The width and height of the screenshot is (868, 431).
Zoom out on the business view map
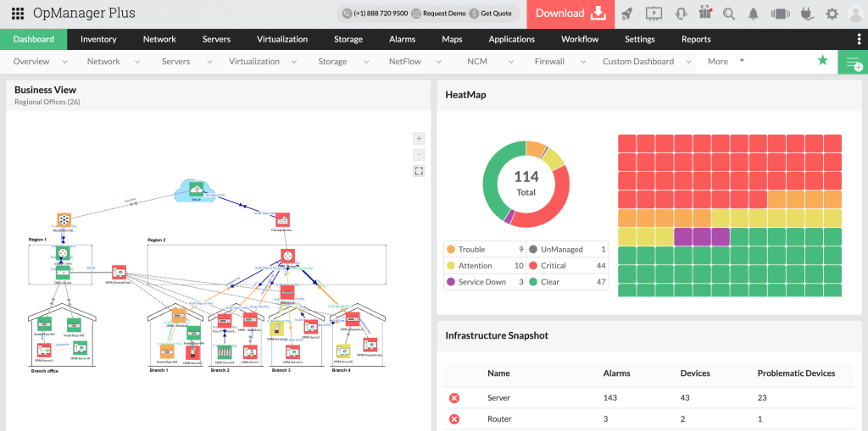click(x=420, y=154)
